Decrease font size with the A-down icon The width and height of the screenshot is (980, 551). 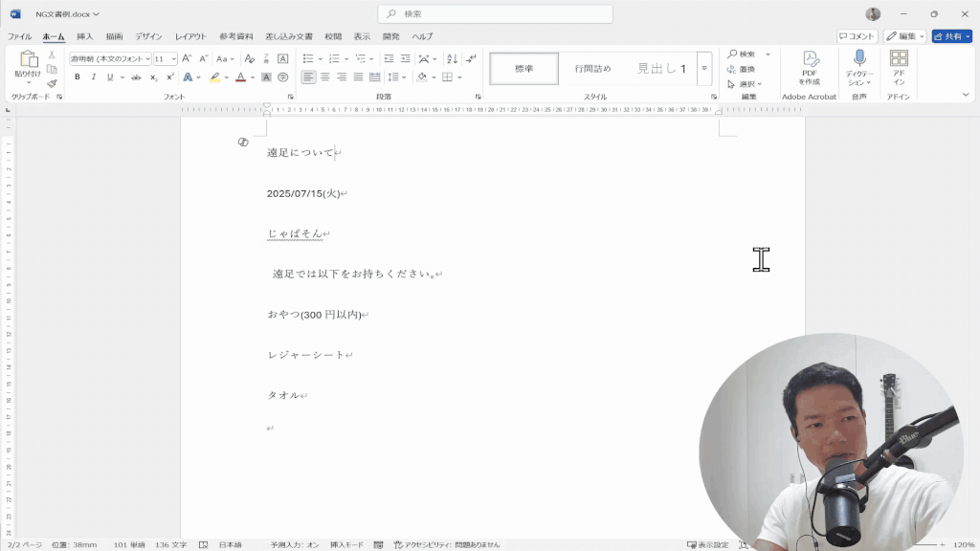[203, 58]
